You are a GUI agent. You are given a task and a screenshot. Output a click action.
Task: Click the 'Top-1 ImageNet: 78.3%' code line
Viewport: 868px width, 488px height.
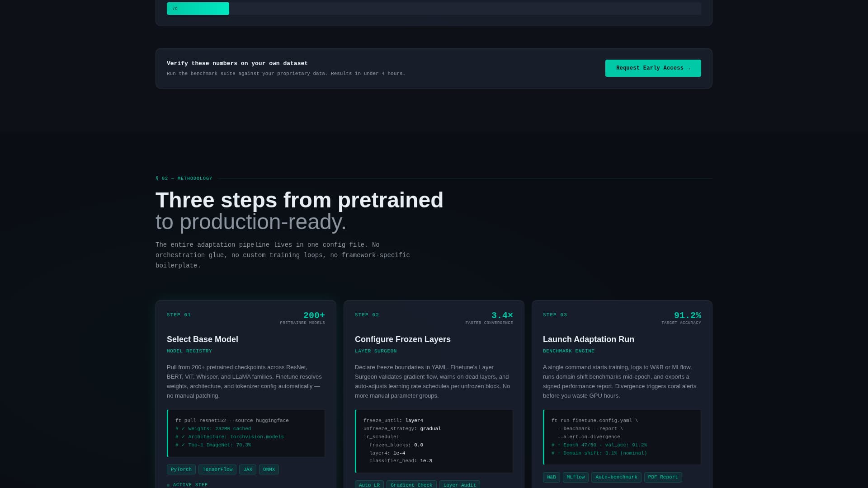[x=213, y=445]
